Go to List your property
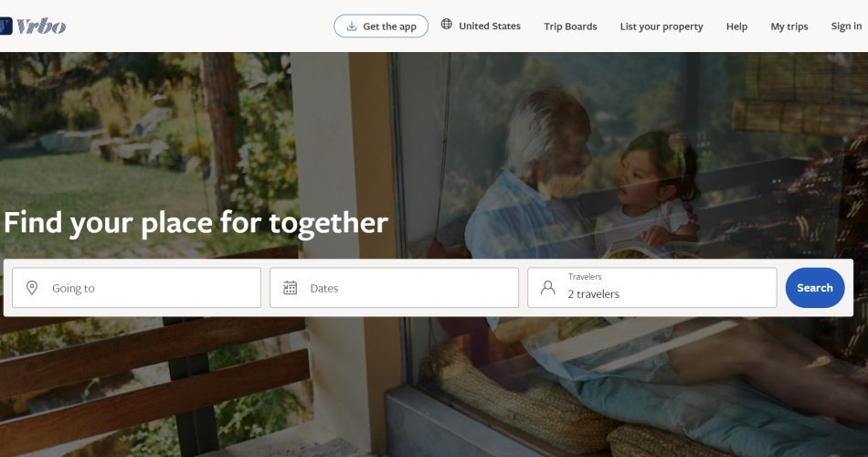This screenshot has height=457, width=868. tap(661, 26)
